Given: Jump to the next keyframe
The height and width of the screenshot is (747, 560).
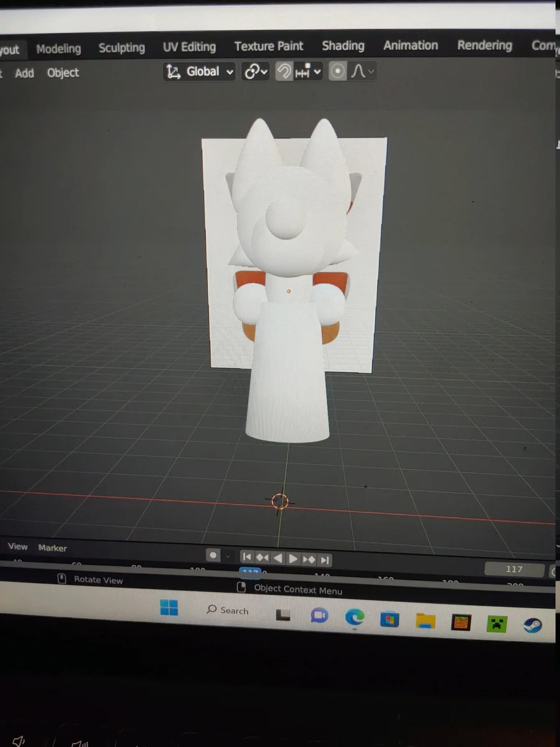Looking at the screenshot, I should (x=309, y=560).
